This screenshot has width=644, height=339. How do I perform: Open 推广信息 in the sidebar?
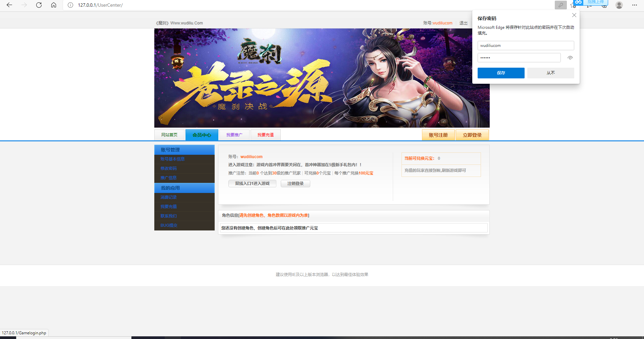click(168, 178)
